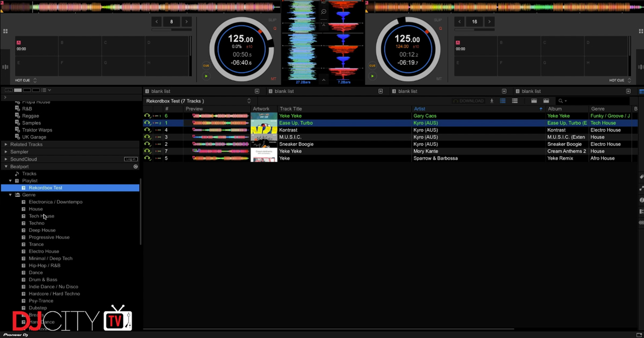Open the deck 1 pad grid icon
Image resolution: width=644 pixels, height=338 pixels.
pos(4,32)
